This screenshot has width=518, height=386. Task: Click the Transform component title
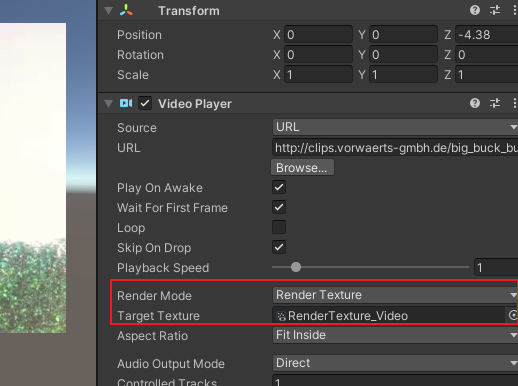pos(189,11)
